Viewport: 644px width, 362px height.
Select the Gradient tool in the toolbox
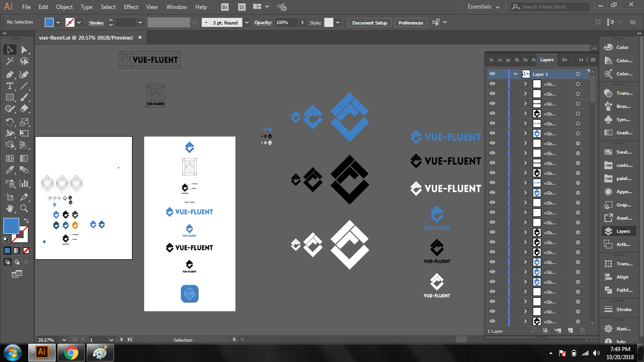[x=24, y=158]
